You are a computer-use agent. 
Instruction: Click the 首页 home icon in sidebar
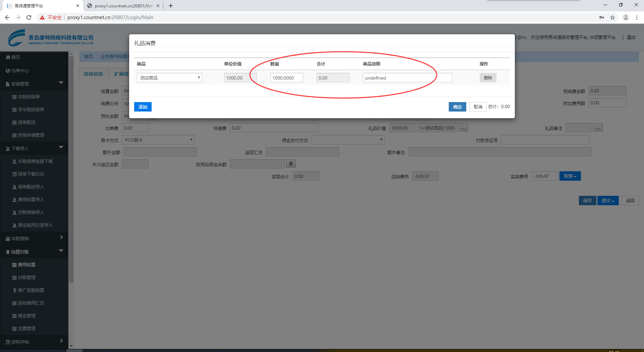(8, 57)
